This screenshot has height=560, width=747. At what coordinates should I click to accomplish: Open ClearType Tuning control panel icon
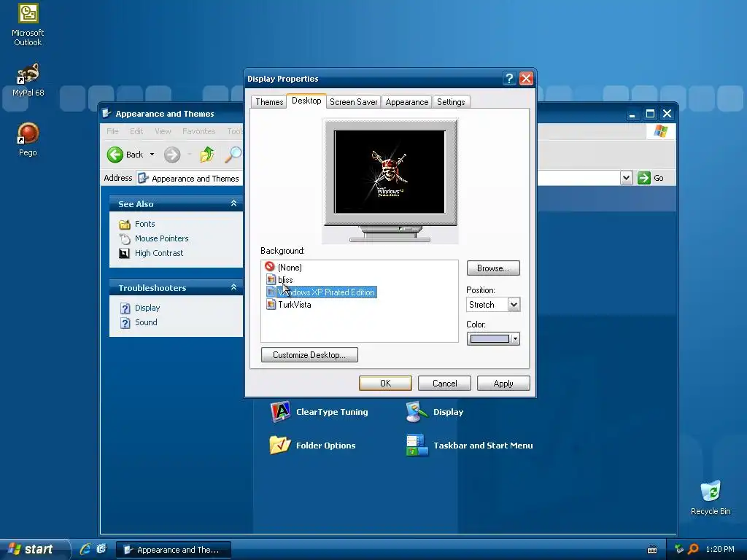point(280,412)
